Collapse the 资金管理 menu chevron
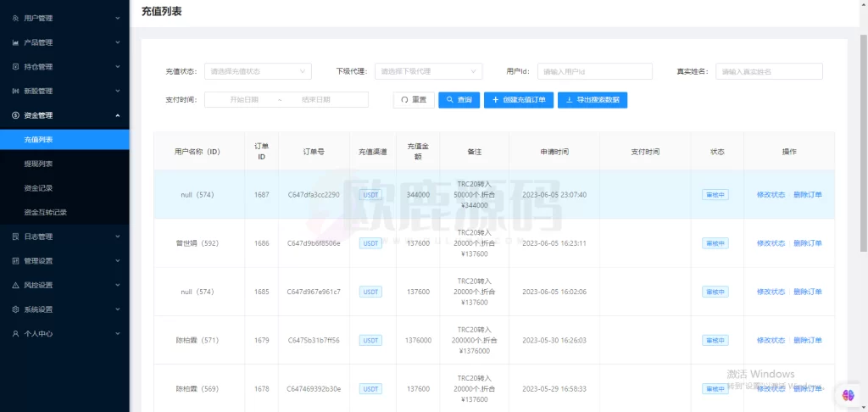 117,115
